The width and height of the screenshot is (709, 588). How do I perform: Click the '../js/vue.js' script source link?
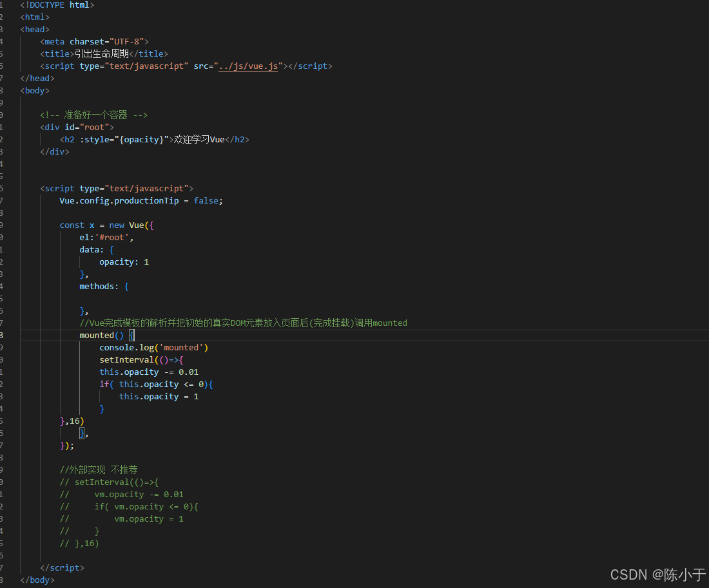(x=248, y=66)
